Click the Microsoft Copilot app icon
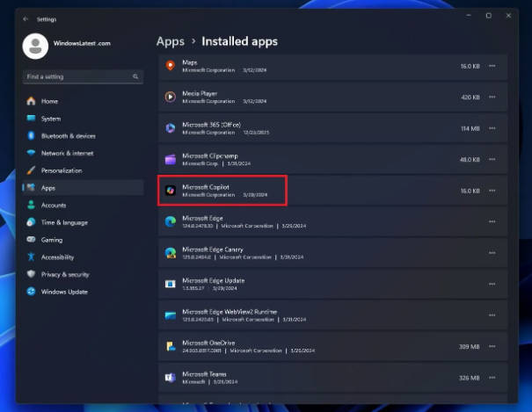Image resolution: width=532 pixels, height=412 pixels. coord(171,191)
